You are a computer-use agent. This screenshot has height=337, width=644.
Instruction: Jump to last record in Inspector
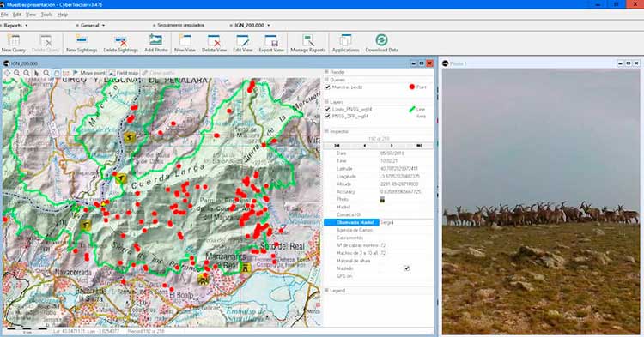(419, 146)
